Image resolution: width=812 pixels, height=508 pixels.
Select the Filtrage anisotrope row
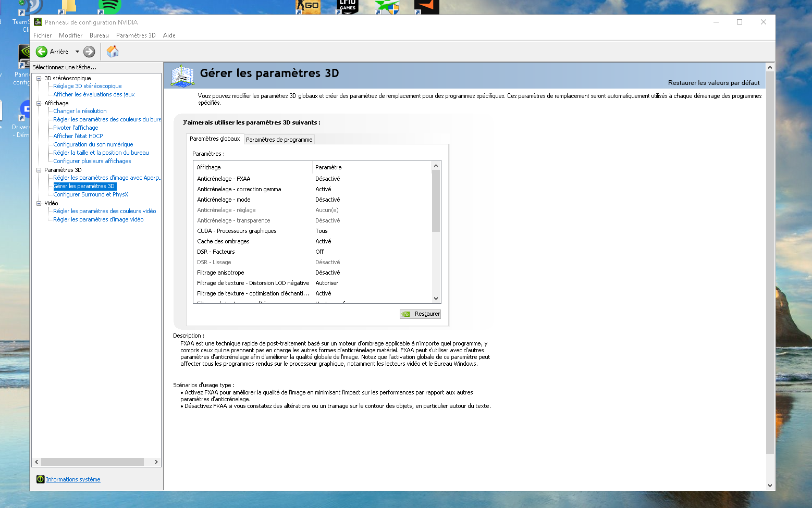coord(313,272)
